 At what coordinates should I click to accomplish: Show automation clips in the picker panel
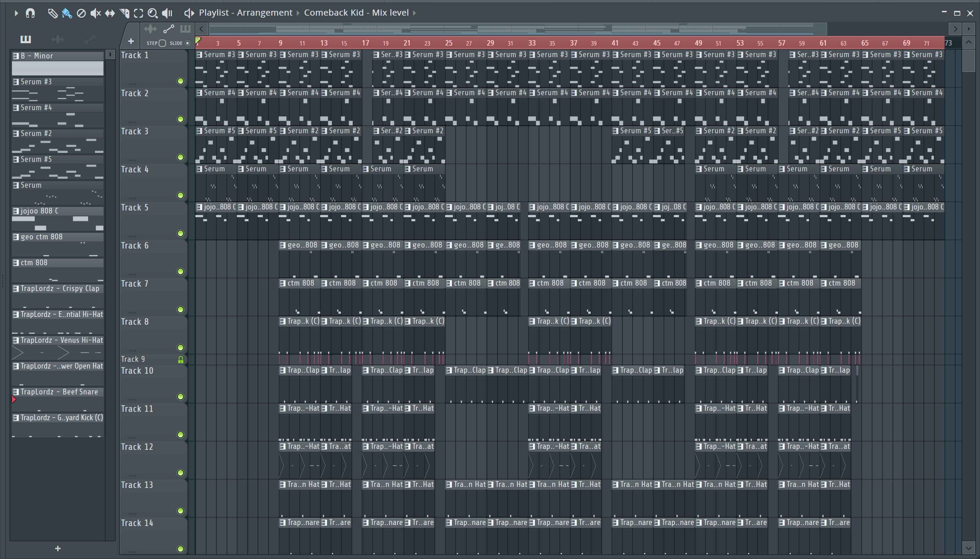90,39
